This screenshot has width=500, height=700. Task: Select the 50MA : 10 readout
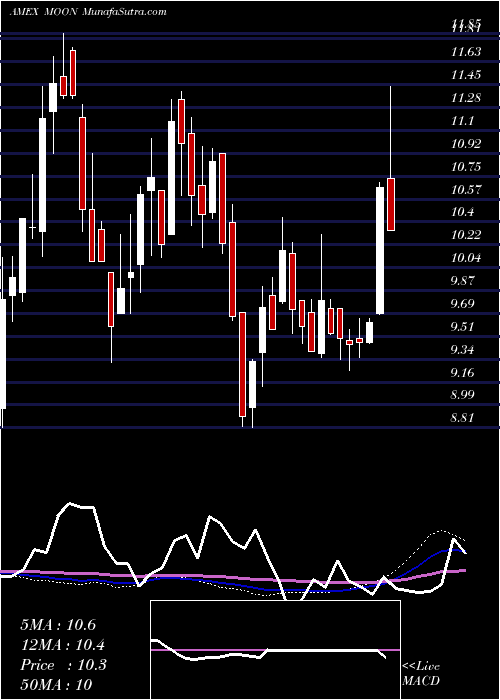coord(56,685)
